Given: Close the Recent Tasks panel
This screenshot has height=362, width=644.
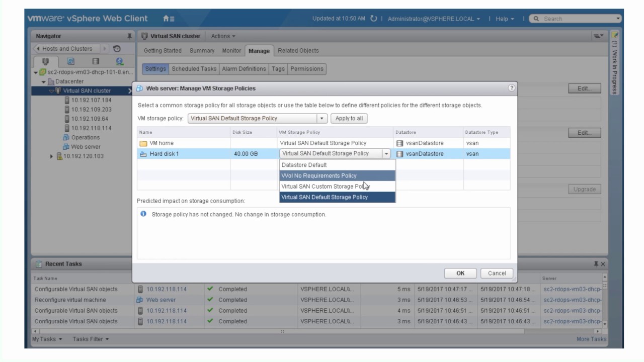Looking at the screenshot, I should pyautogui.click(x=603, y=264).
